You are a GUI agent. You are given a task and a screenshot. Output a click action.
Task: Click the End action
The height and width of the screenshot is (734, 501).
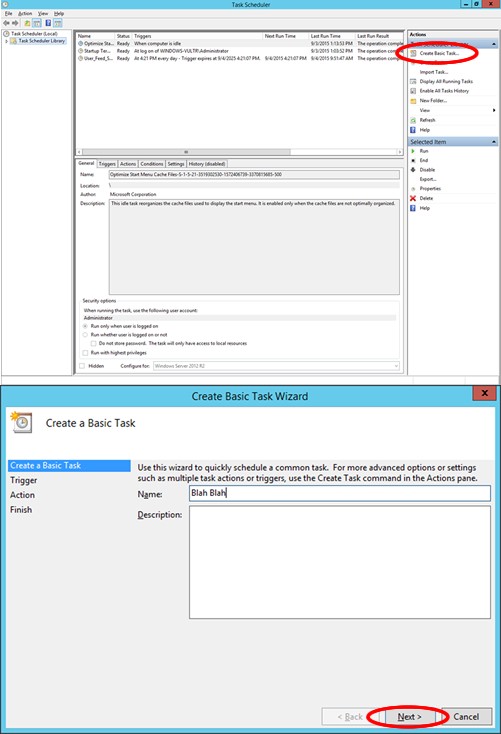[x=424, y=161]
